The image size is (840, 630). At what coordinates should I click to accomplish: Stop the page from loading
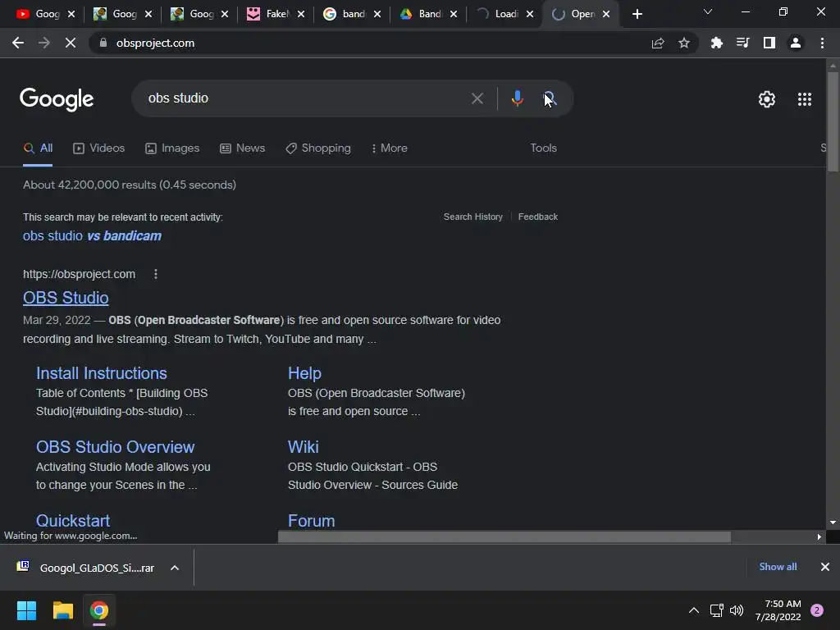click(x=71, y=43)
